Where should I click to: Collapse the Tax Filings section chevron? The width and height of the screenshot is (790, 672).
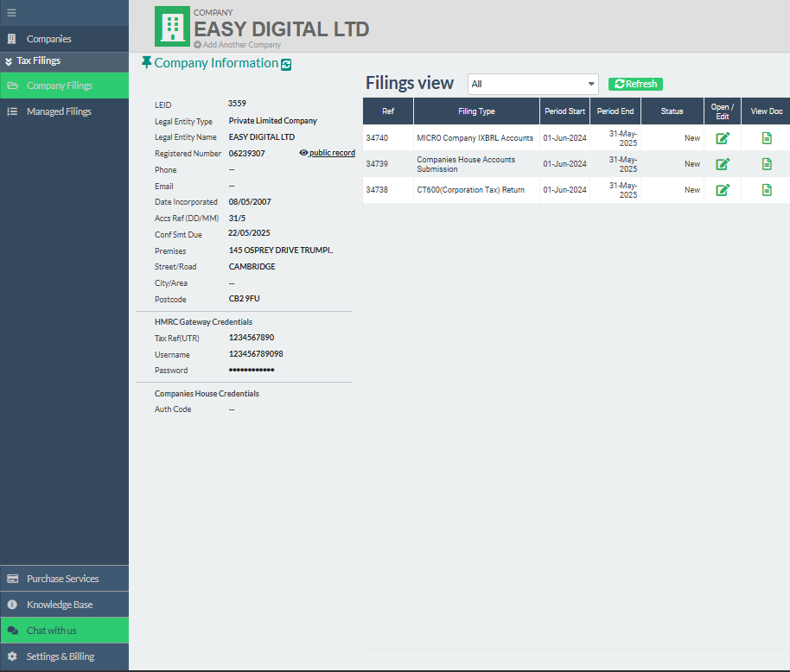pyautogui.click(x=9, y=61)
